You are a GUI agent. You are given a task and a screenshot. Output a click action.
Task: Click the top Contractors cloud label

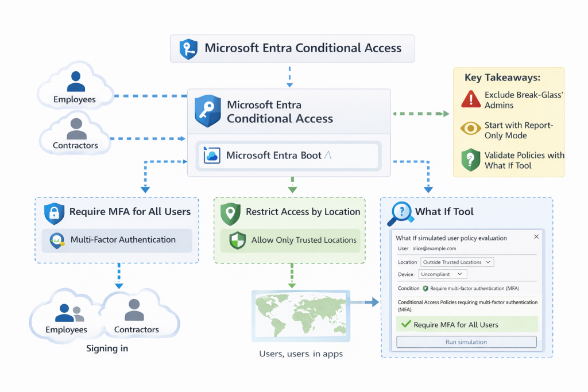(75, 145)
